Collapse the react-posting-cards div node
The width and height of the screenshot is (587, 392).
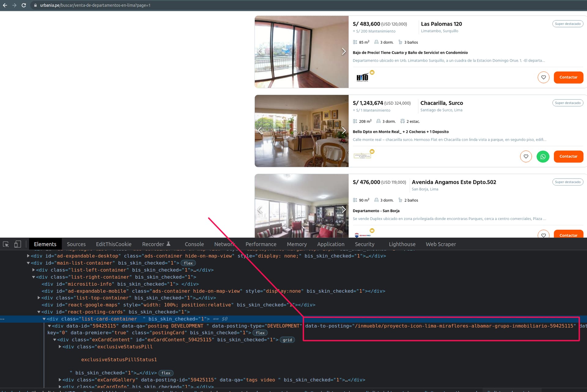click(x=39, y=312)
